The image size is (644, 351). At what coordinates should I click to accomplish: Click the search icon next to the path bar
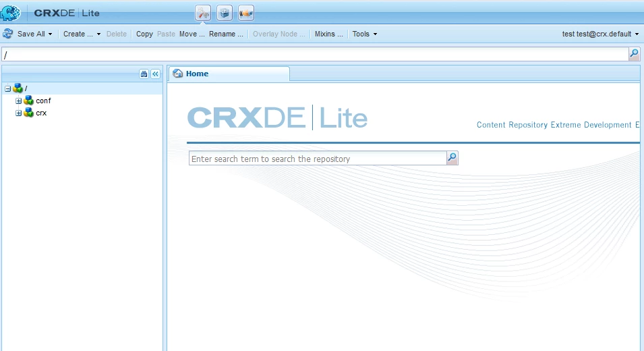(634, 54)
